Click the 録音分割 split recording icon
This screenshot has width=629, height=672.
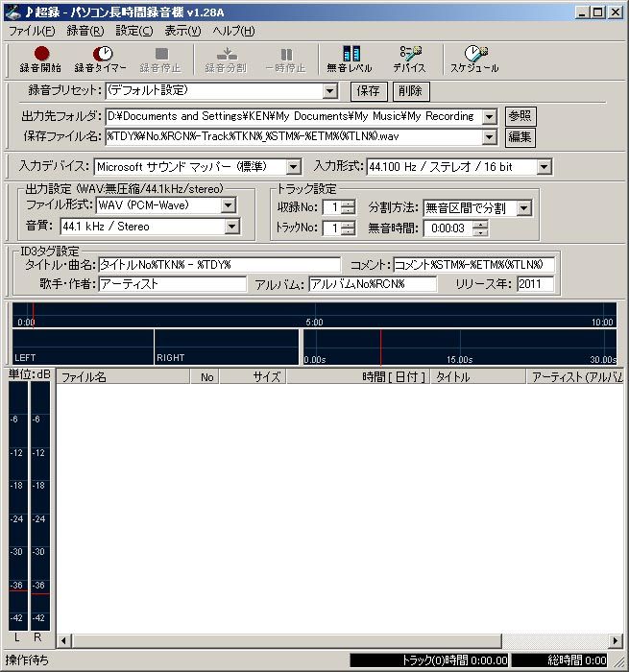point(226,60)
